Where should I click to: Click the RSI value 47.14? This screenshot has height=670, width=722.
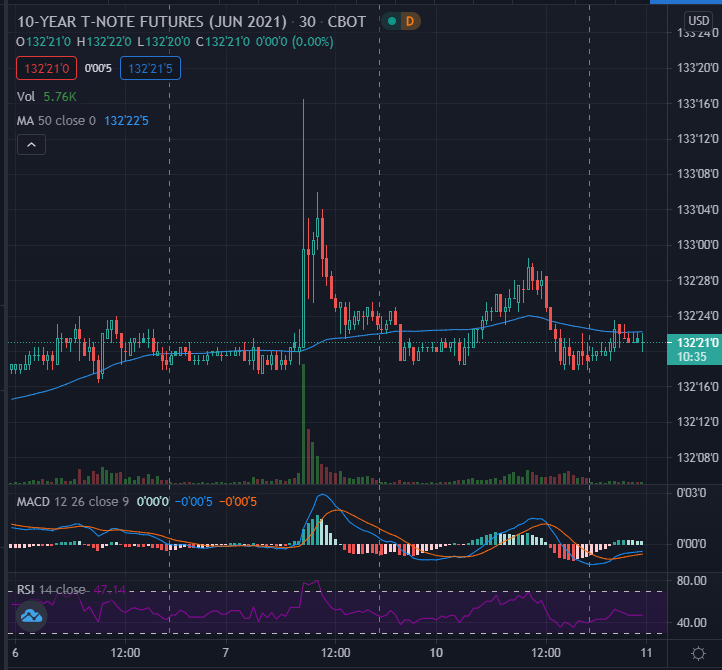[110, 589]
